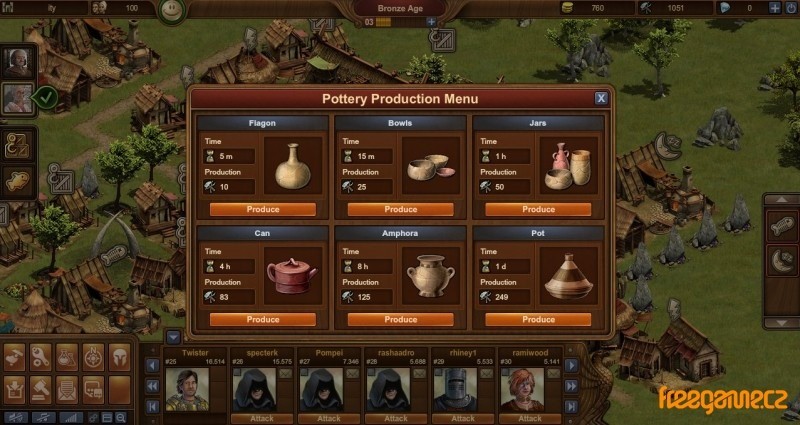Produce Flagon in pottery menu
The height and width of the screenshot is (425, 800).
coord(263,209)
